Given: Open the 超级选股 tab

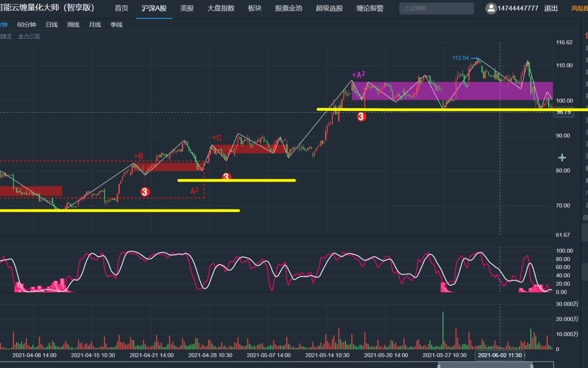Looking at the screenshot, I should (x=329, y=8).
